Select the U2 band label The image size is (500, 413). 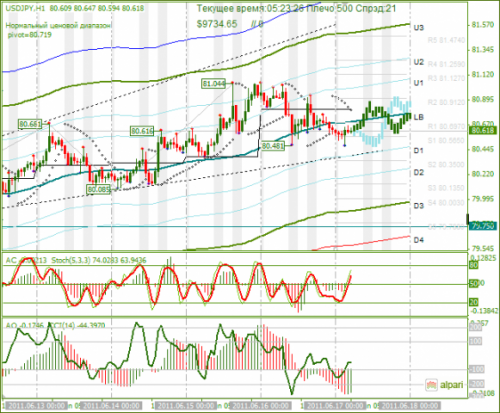pos(418,62)
